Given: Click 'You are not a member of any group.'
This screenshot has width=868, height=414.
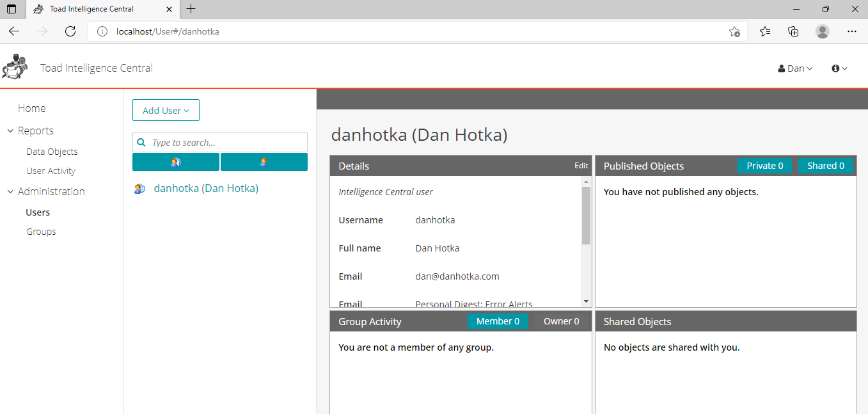Looking at the screenshot, I should click(x=416, y=347).
